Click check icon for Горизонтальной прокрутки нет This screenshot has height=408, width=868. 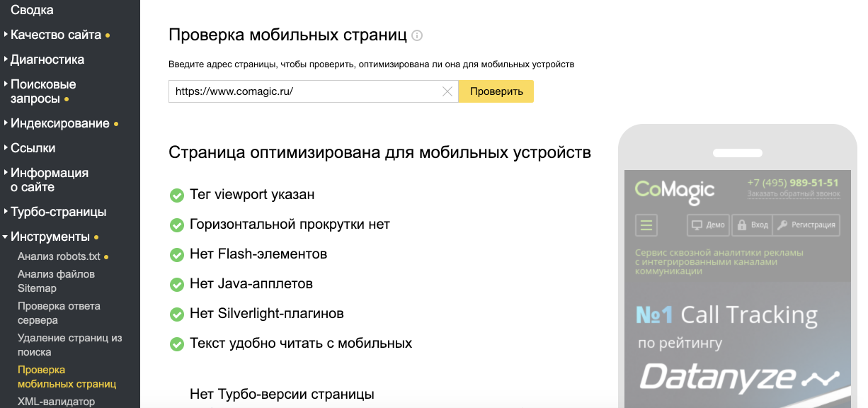177,225
